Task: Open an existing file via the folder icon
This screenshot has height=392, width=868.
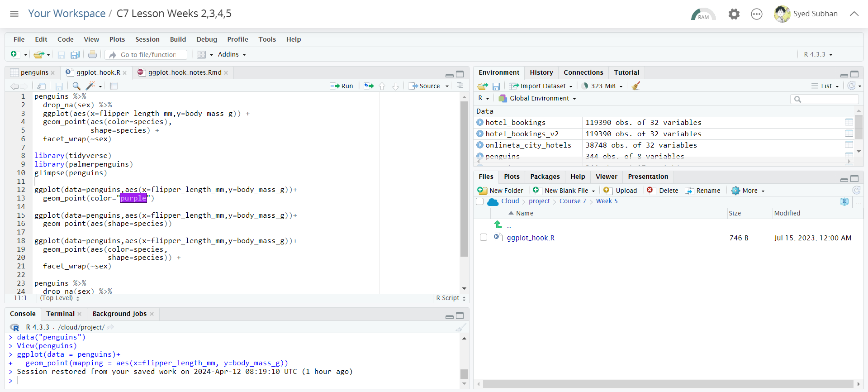Action: pyautogui.click(x=39, y=54)
